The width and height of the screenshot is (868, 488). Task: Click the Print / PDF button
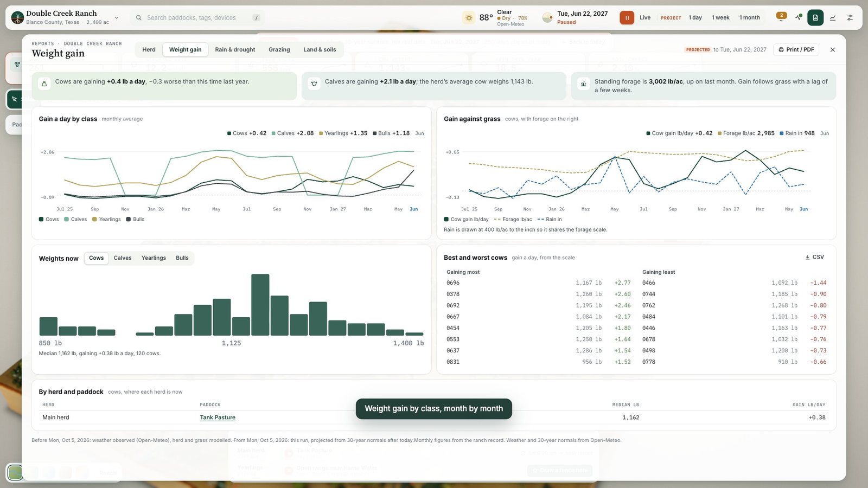[x=796, y=49]
